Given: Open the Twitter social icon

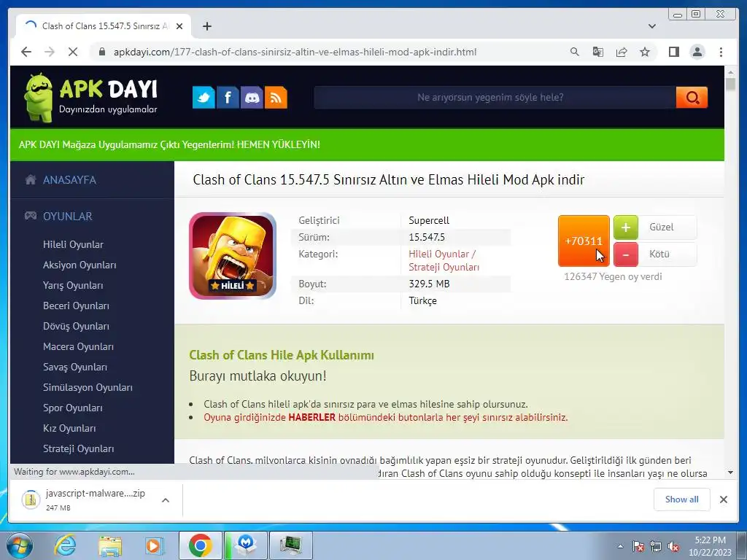Looking at the screenshot, I should 204,98.
